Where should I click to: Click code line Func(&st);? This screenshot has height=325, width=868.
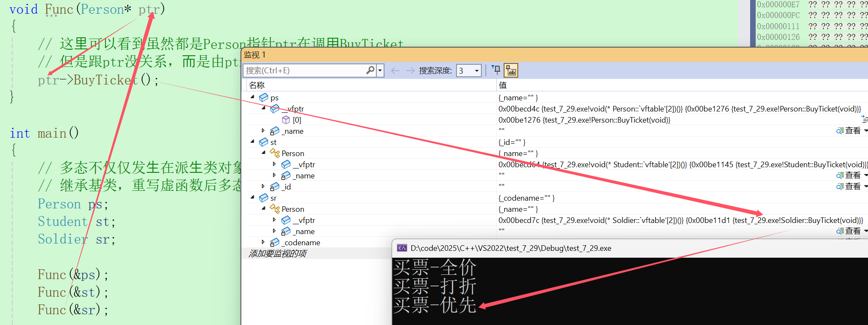click(73, 292)
